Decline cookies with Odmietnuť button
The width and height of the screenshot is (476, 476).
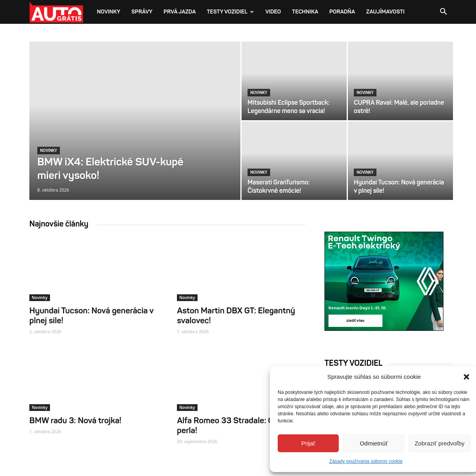(x=374, y=443)
